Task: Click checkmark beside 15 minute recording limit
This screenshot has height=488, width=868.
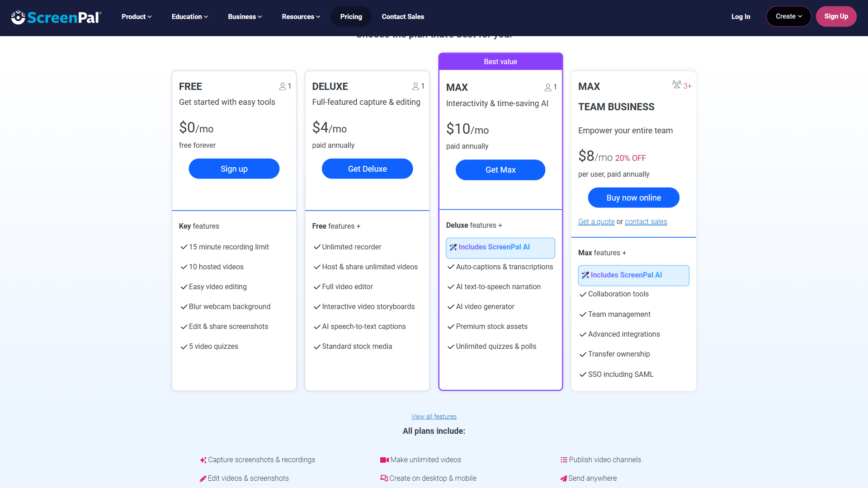Action: tap(184, 247)
